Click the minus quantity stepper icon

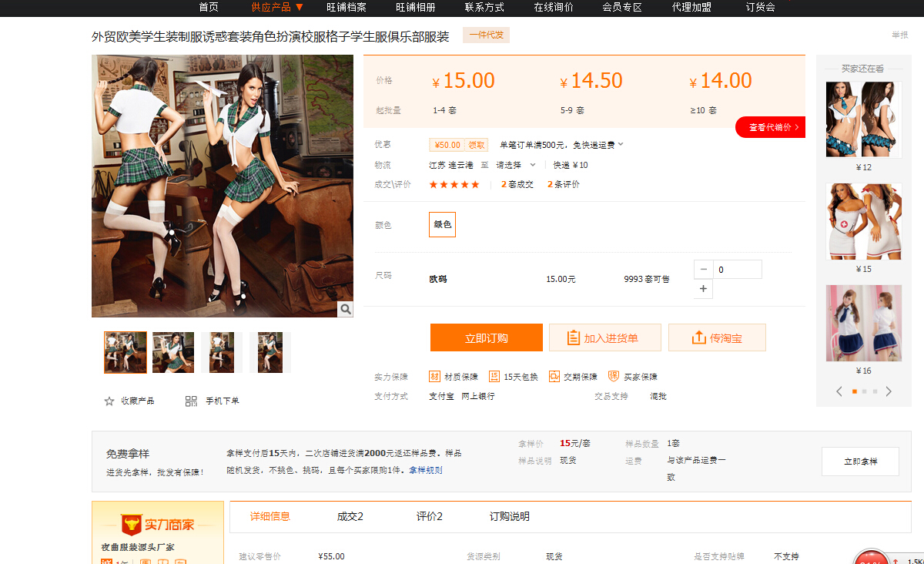(x=703, y=270)
